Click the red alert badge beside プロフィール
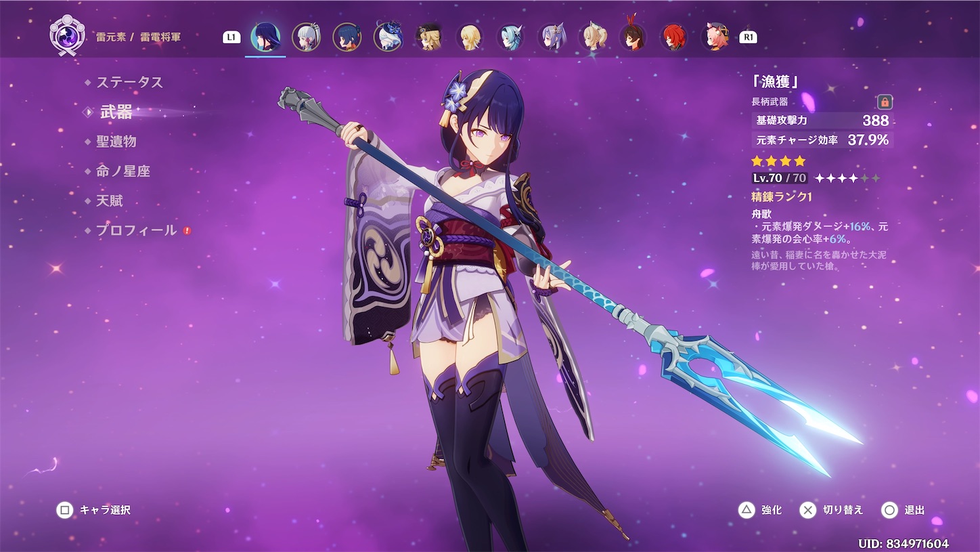This screenshot has width=980, height=552. point(187,231)
